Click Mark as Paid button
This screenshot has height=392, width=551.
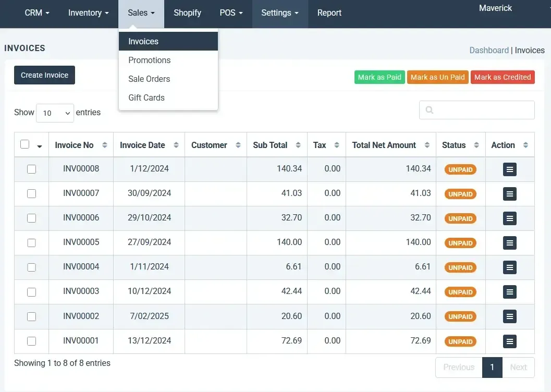click(x=379, y=77)
